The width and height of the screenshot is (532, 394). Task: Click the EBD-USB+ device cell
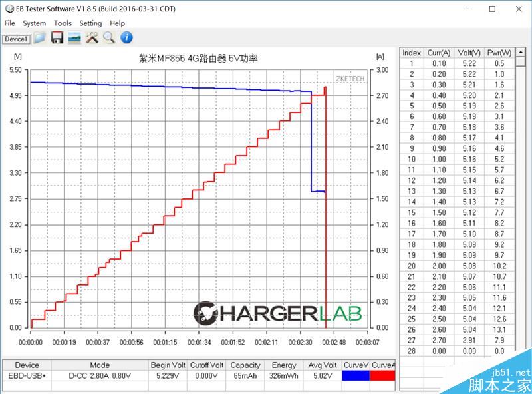27,375
